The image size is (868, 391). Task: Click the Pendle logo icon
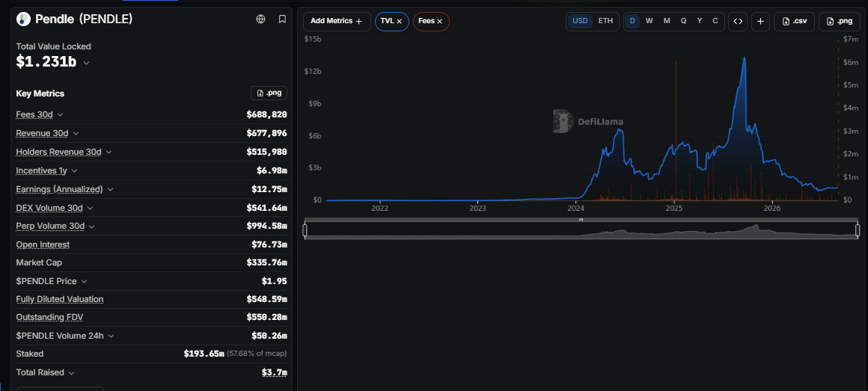[23, 19]
